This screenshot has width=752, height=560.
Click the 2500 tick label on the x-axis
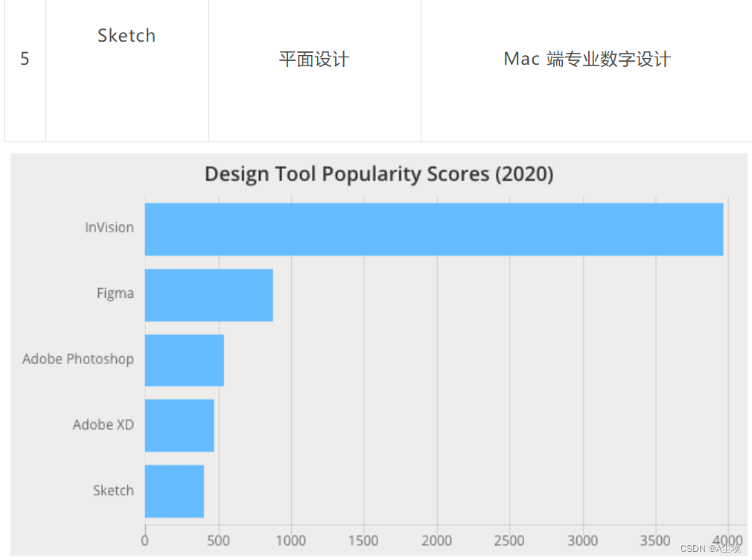(x=509, y=541)
